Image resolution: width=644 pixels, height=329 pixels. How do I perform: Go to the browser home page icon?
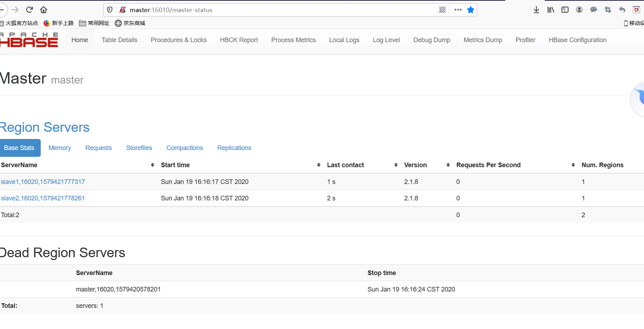click(44, 10)
